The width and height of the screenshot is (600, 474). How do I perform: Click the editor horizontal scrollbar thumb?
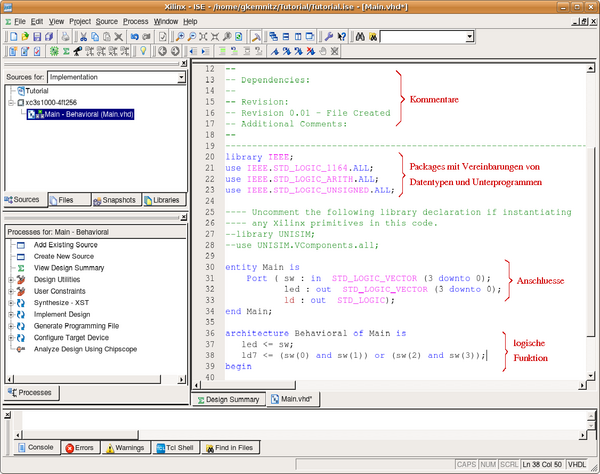pos(248,385)
